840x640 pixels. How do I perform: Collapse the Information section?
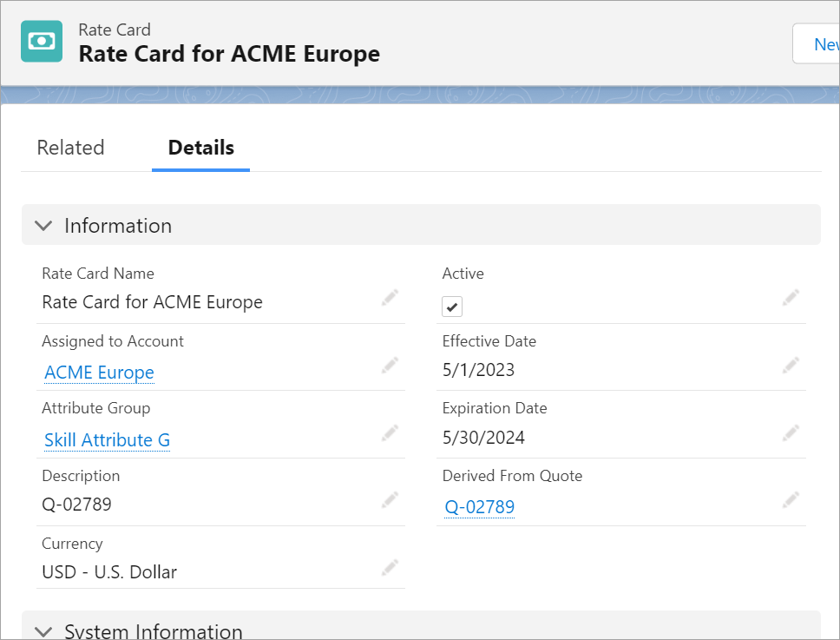click(117, 225)
